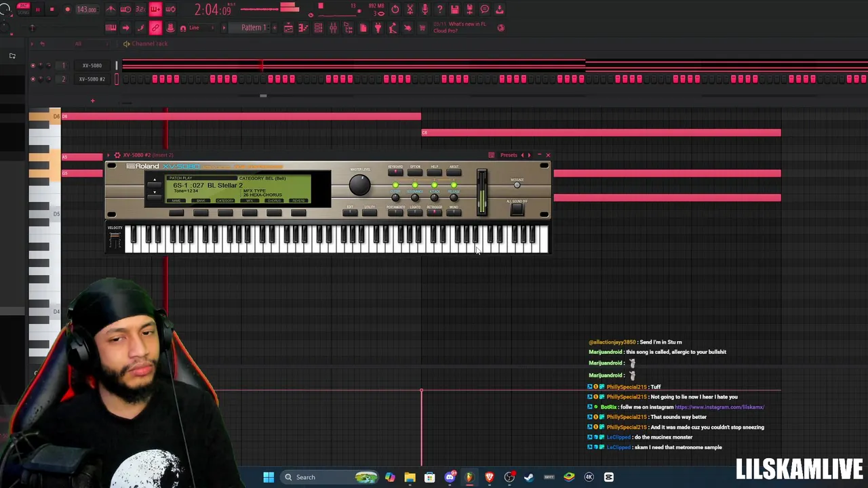Click the Roland HELP button

coord(434,172)
